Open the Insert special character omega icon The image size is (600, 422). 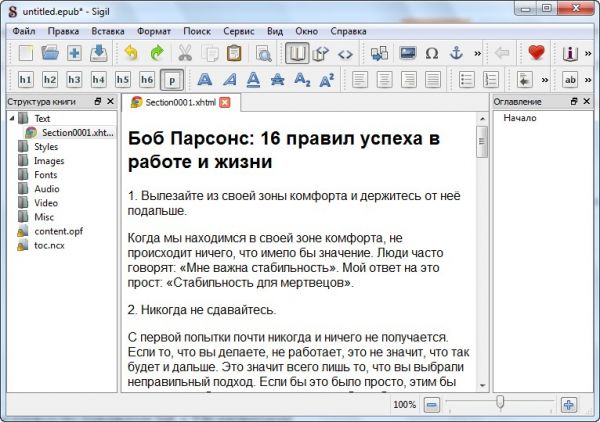tap(431, 53)
